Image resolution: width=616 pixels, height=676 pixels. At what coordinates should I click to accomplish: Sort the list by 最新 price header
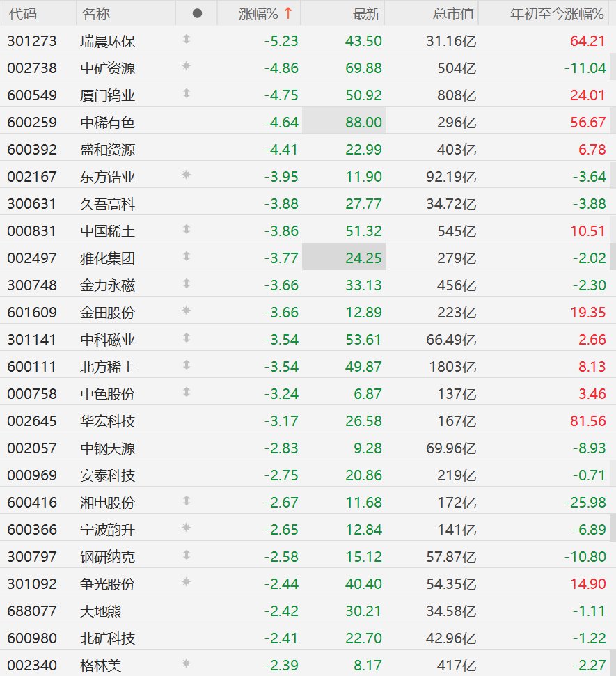coord(366,14)
